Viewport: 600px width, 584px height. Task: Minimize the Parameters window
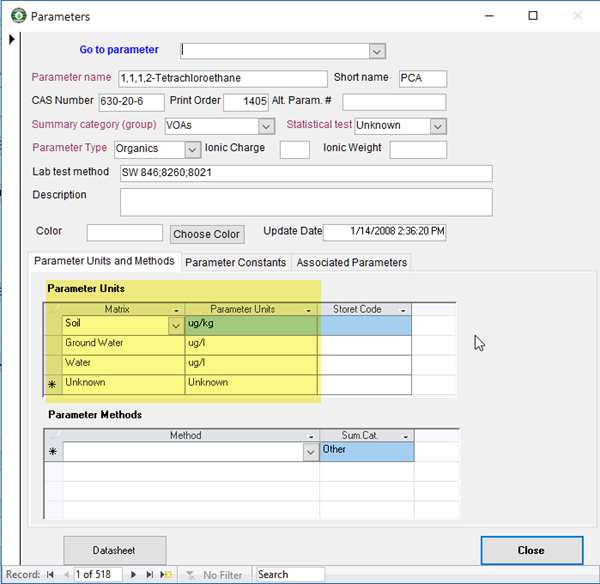tap(489, 16)
